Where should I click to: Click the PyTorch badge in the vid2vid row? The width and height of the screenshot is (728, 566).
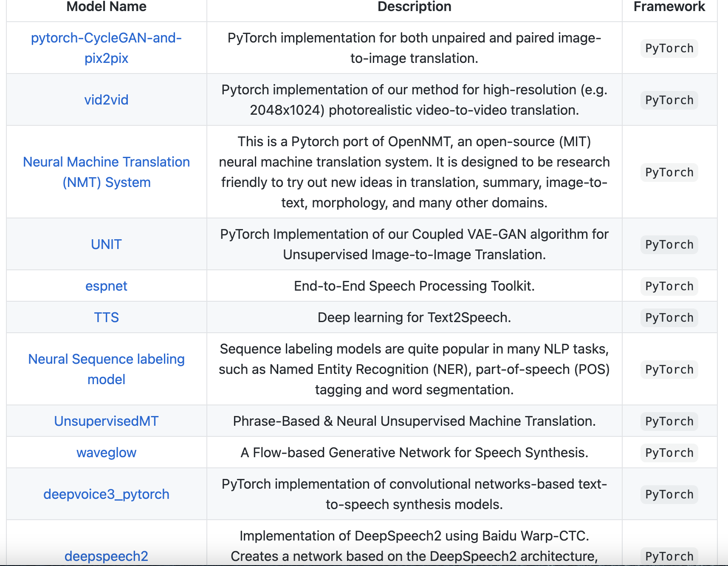[x=669, y=100]
